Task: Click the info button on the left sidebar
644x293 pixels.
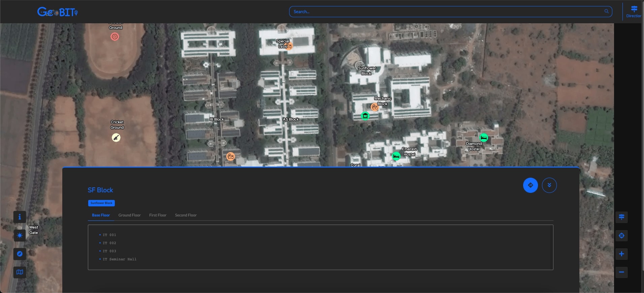Action: click(20, 217)
